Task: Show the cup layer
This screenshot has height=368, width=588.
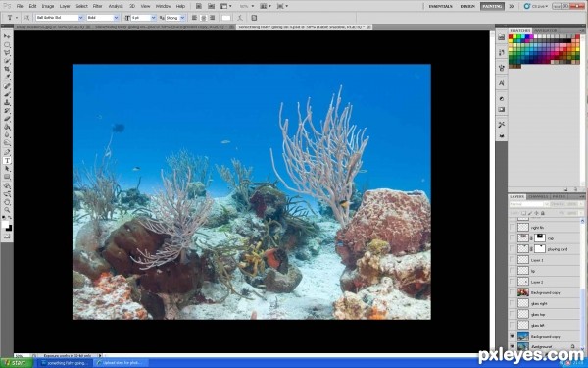Action: click(x=513, y=238)
